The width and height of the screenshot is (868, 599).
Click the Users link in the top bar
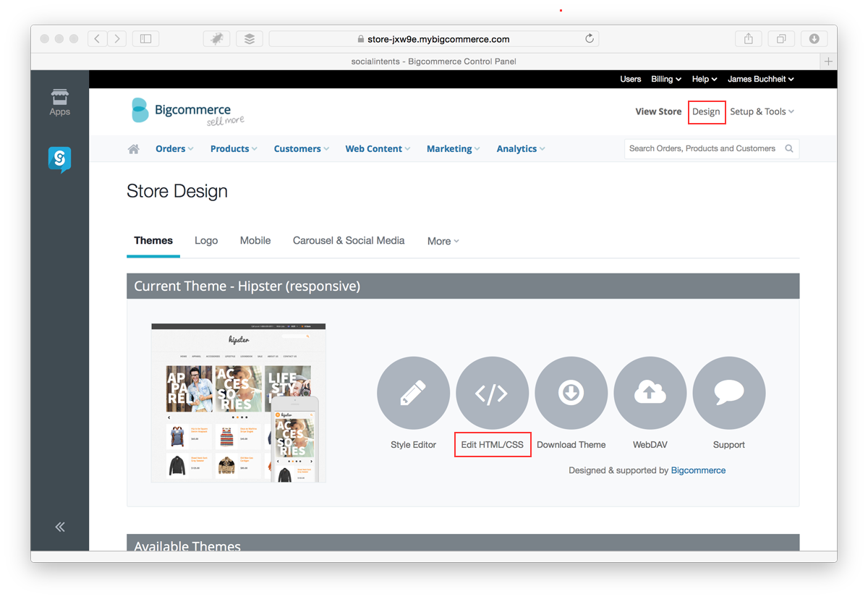pos(631,79)
